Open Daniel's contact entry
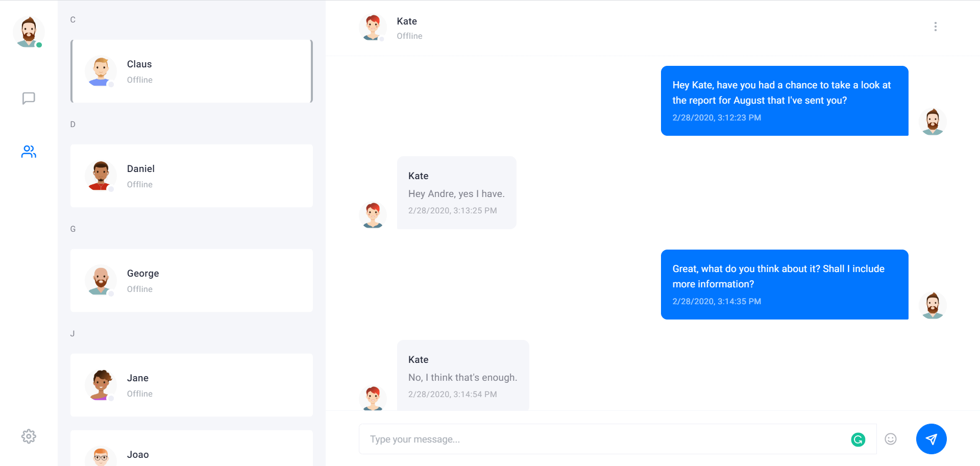Viewport: 980px width, 466px height. coord(191,176)
